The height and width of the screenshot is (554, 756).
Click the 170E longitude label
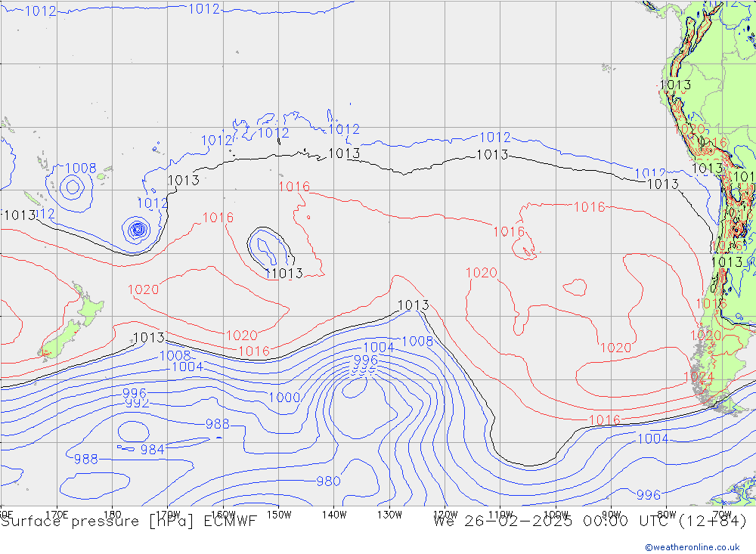57,515
